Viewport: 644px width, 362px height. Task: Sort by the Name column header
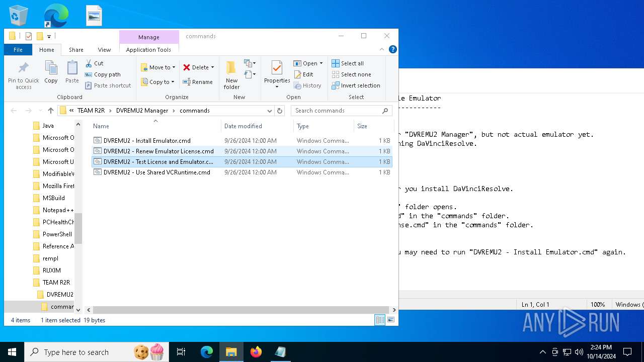click(x=155, y=126)
